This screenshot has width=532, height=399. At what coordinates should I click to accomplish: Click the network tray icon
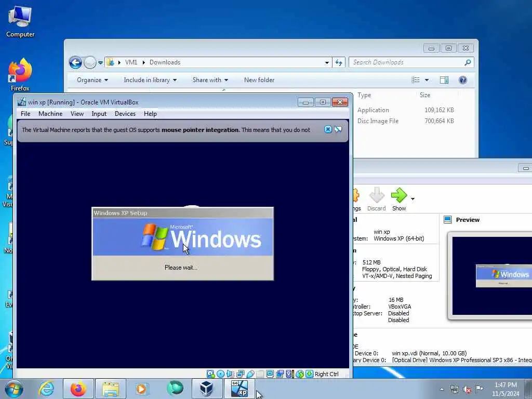pos(454,389)
